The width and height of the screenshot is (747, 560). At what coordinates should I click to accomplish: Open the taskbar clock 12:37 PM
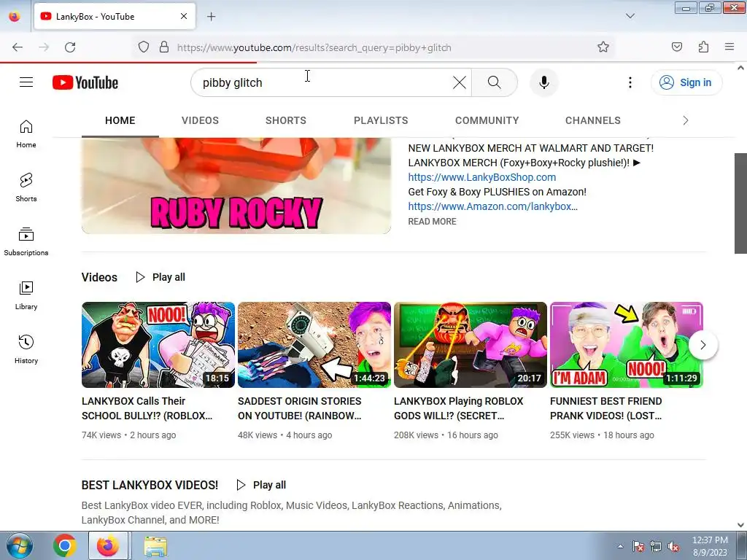pos(710,546)
